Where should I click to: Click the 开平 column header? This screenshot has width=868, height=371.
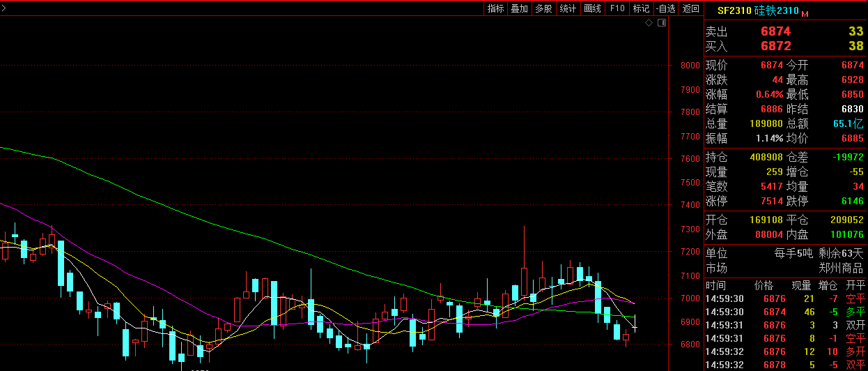click(855, 285)
